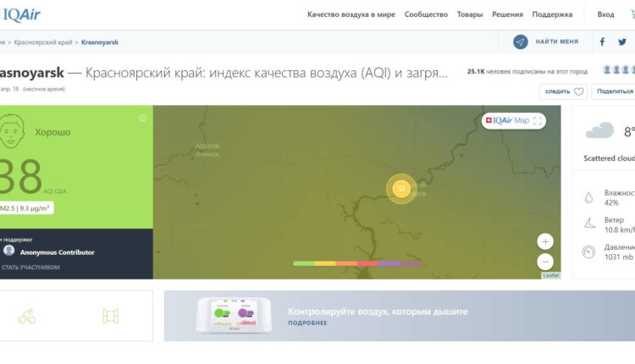635x364 pixels.
Task: Click the PM2.5 9.3 µg/m³ badge
Action: 26,208
